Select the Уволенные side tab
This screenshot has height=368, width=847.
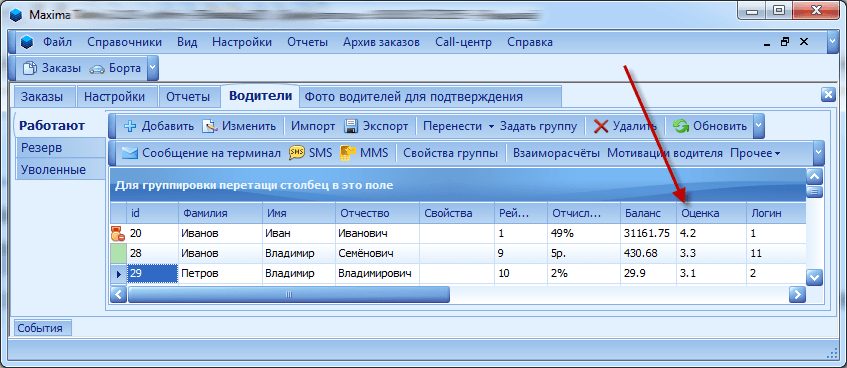(60, 170)
